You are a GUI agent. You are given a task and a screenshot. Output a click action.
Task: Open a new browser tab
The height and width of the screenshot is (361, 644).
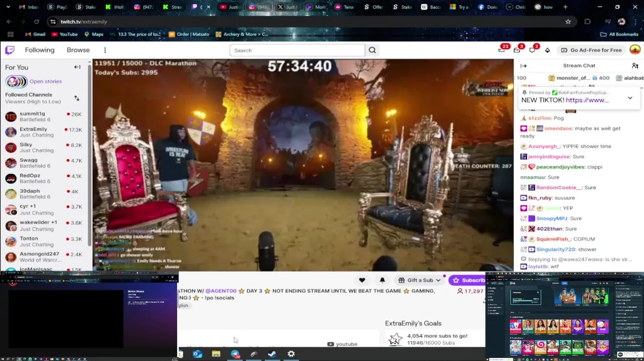[x=566, y=7]
